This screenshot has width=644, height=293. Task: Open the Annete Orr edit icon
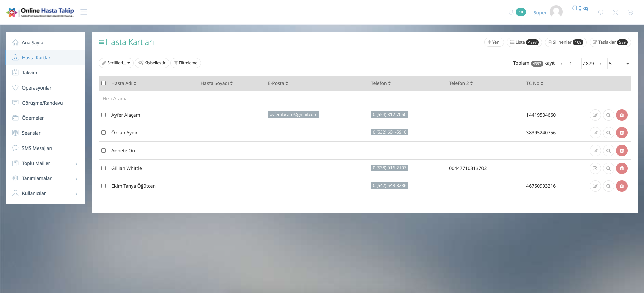click(595, 151)
